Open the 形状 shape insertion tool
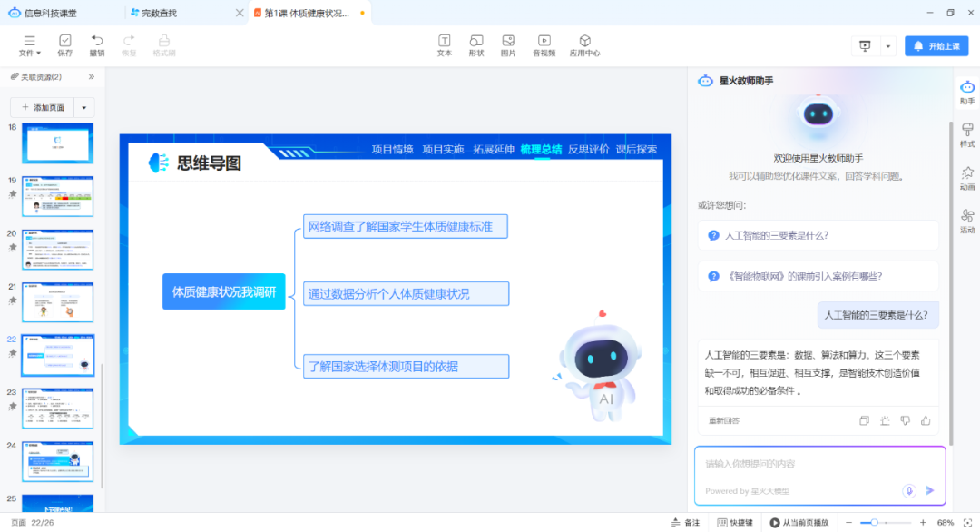This screenshot has height=532, width=980. pyautogui.click(x=476, y=44)
